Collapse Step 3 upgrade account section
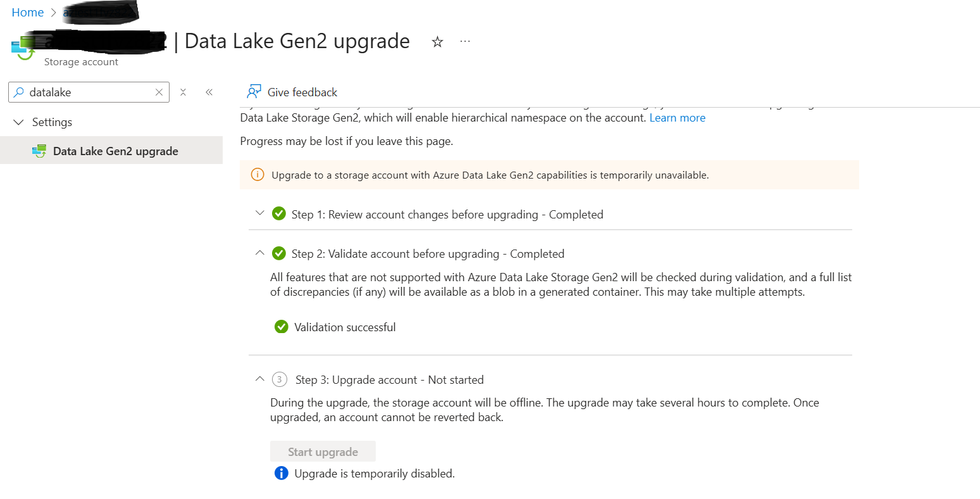The height and width of the screenshot is (499, 980). point(259,379)
